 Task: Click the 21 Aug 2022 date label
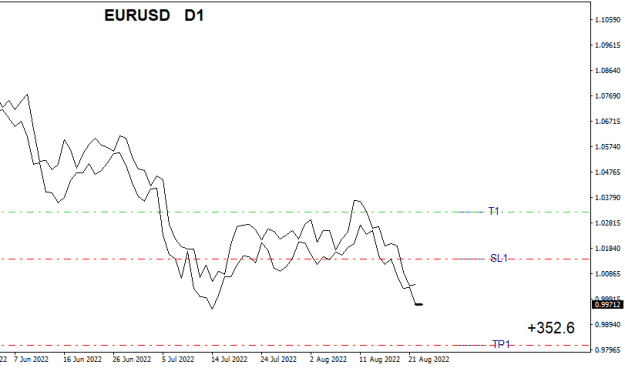click(x=428, y=359)
